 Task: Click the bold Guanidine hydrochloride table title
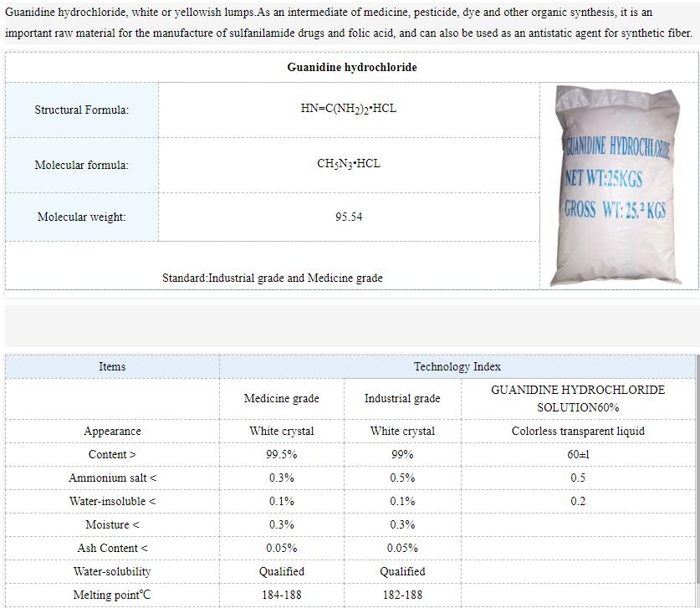[351, 68]
